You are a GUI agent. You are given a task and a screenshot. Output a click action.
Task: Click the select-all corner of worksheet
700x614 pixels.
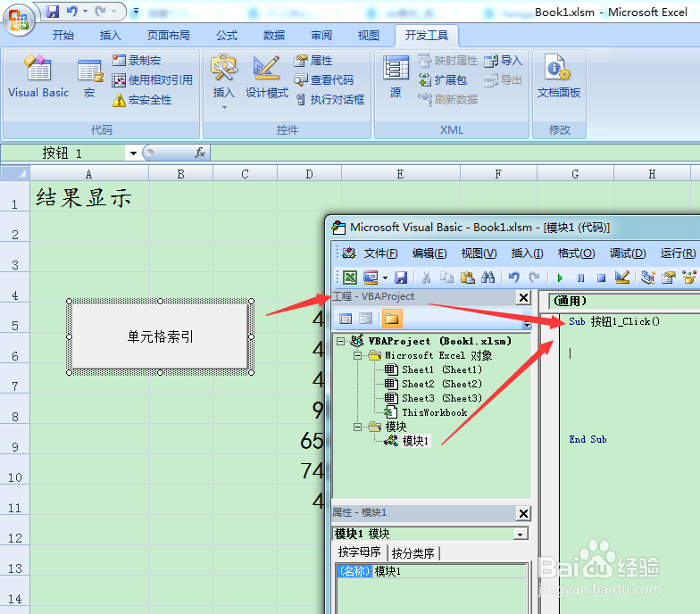tap(15, 173)
